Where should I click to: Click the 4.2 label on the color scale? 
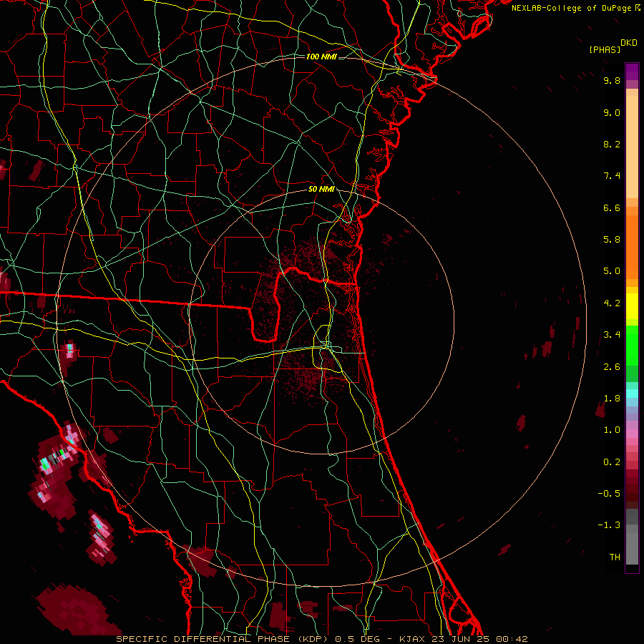[x=612, y=303]
